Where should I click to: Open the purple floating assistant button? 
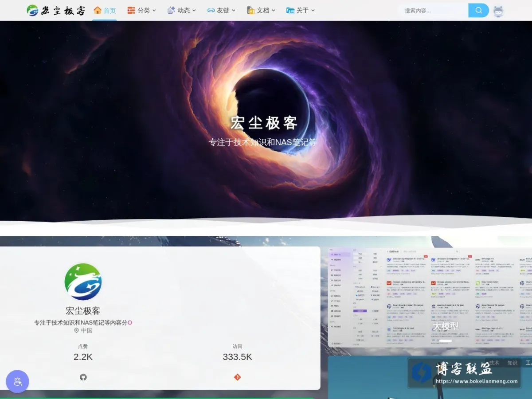coord(17,381)
